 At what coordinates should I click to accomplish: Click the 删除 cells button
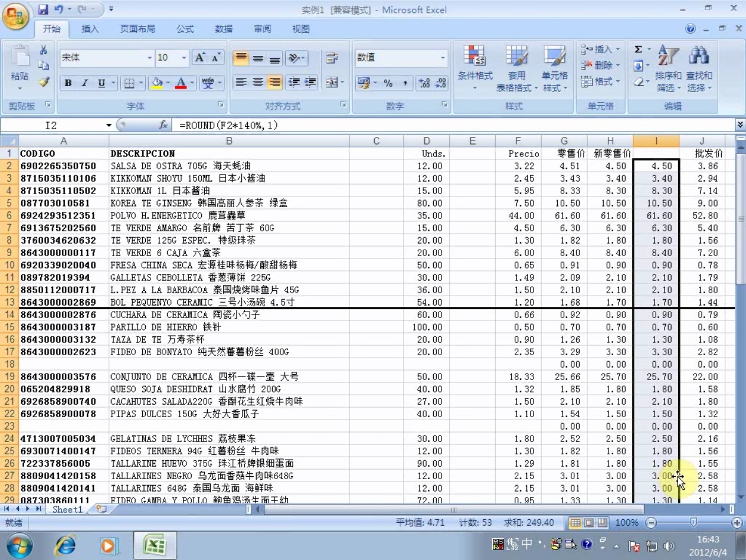point(601,66)
